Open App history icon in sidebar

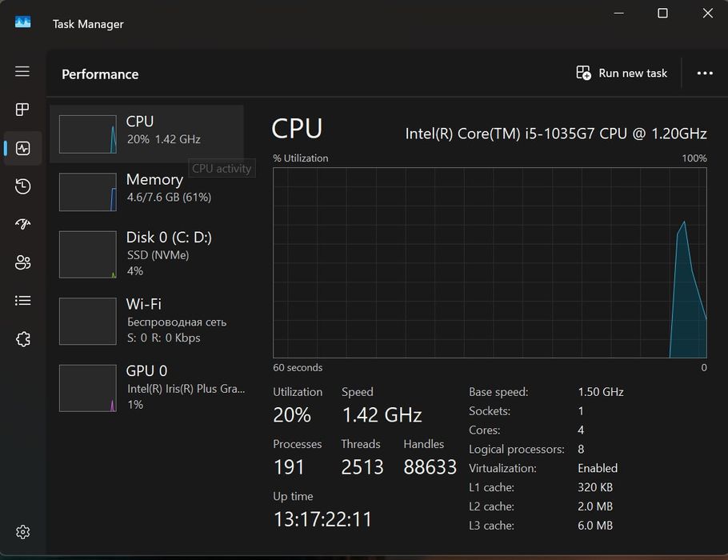[22, 186]
